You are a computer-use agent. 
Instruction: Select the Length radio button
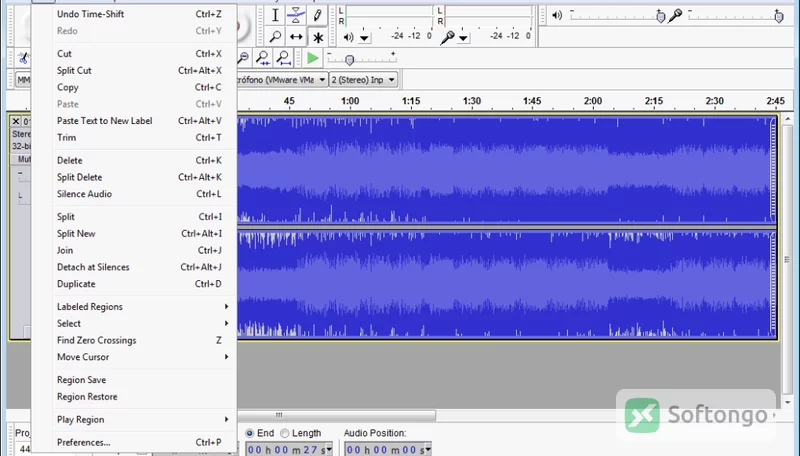[285, 433]
